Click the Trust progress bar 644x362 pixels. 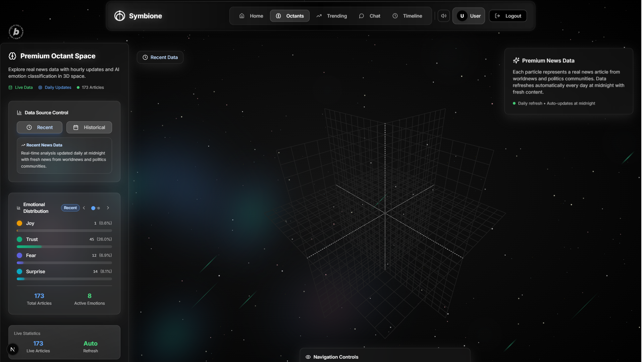[x=64, y=247]
